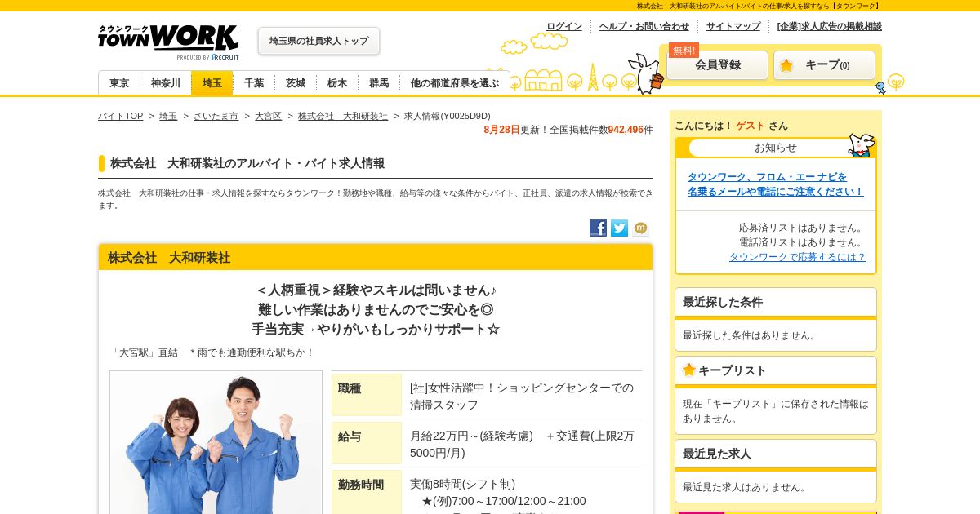Click the star icon next to キープリスト
980x514 pixels.
(689, 370)
